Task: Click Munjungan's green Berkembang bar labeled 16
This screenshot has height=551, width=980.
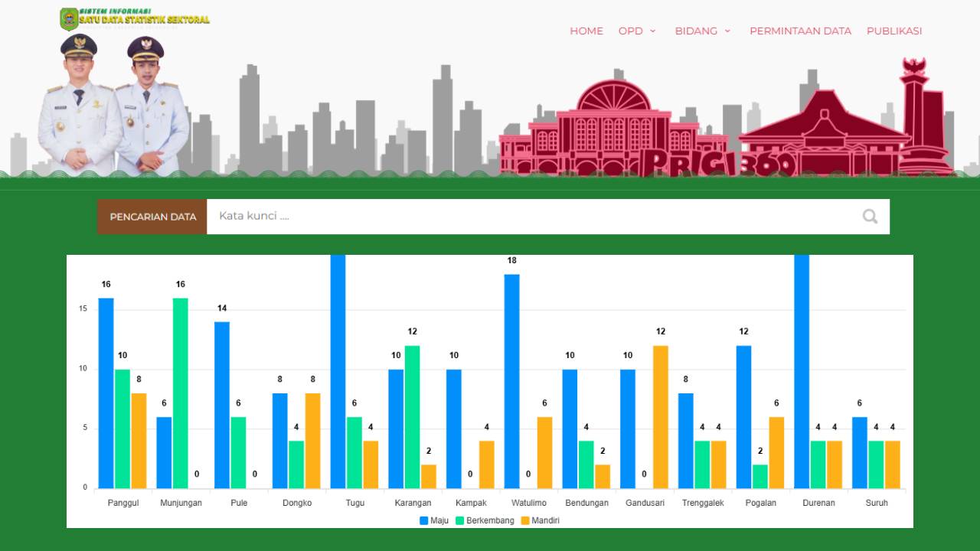Action: click(x=181, y=393)
